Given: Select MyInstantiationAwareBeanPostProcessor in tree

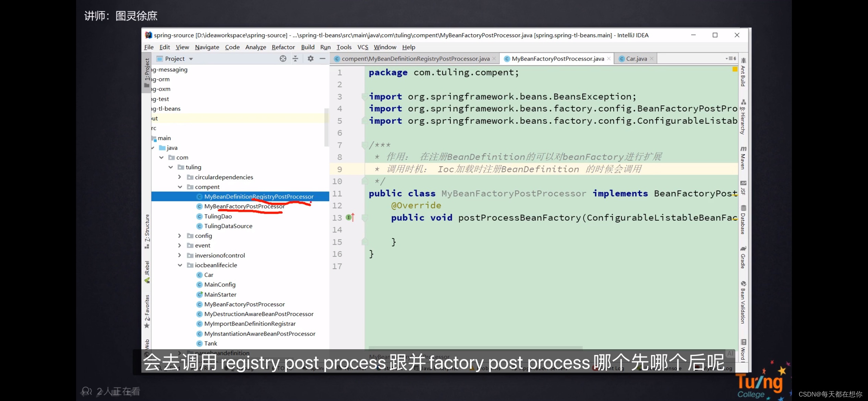Looking at the screenshot, I should 260,333.
